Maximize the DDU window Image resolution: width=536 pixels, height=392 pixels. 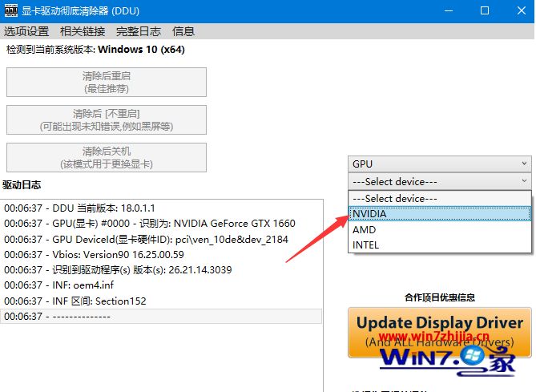point(485,11)
